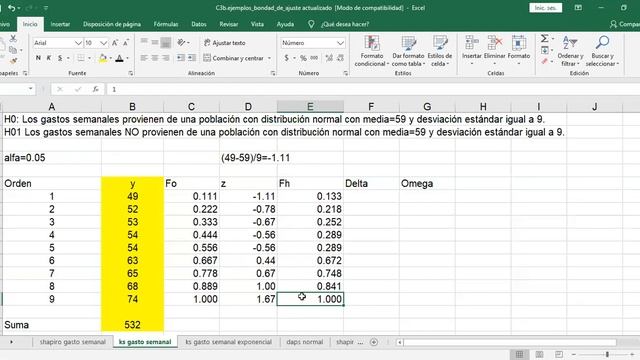Switch to ks gasto semanal exponencial sheet
Screen dimensions: 640x360
point(228,342)
